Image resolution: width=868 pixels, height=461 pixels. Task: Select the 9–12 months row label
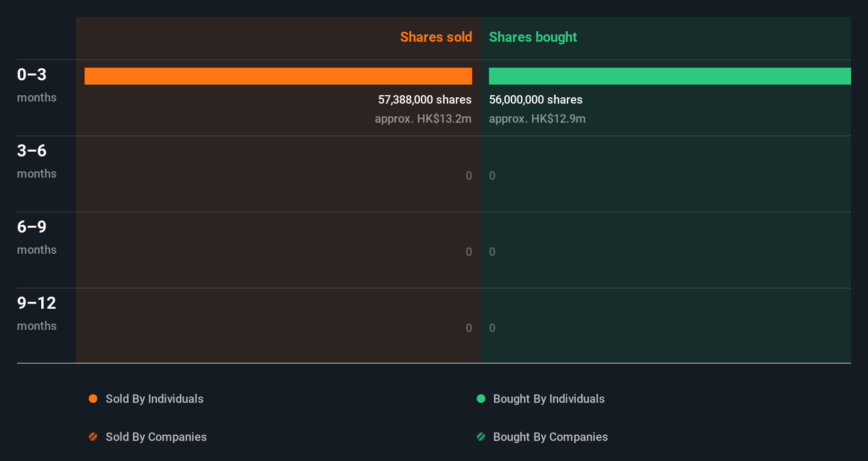(x=36, y=313)
